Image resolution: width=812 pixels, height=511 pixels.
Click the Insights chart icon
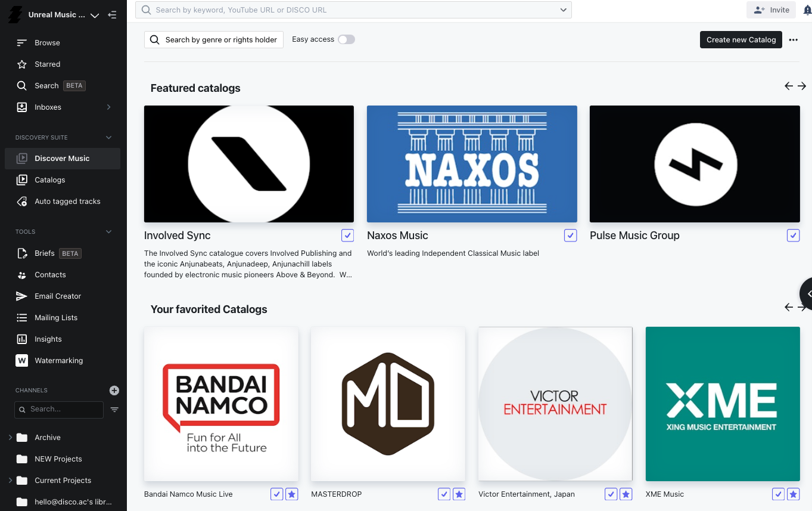pyautogui.click(x=22, y=339)
